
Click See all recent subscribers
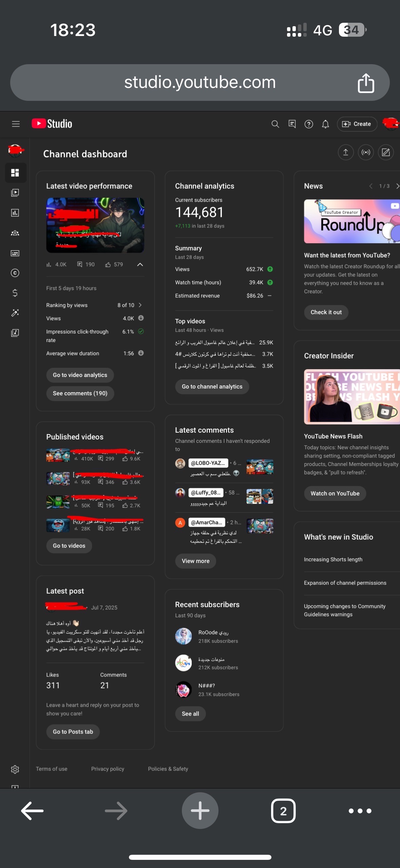coord(190,713)
